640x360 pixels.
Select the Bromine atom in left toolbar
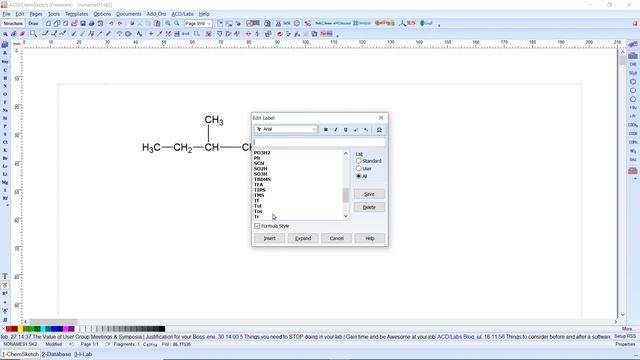(5, 158)
